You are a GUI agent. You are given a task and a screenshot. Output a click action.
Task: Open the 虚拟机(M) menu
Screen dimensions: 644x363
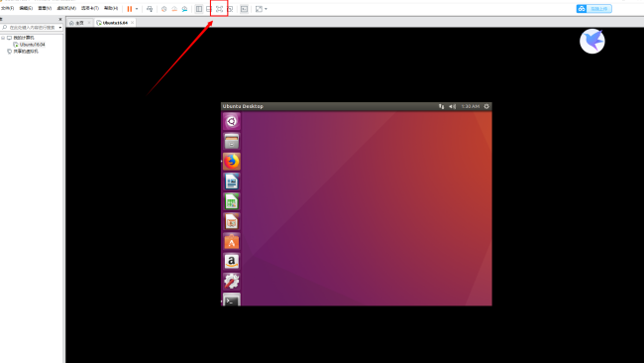tap(66, 8)
